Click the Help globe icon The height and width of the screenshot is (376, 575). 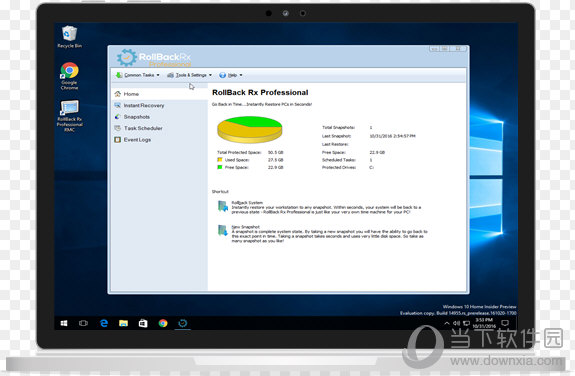[222, 75]
